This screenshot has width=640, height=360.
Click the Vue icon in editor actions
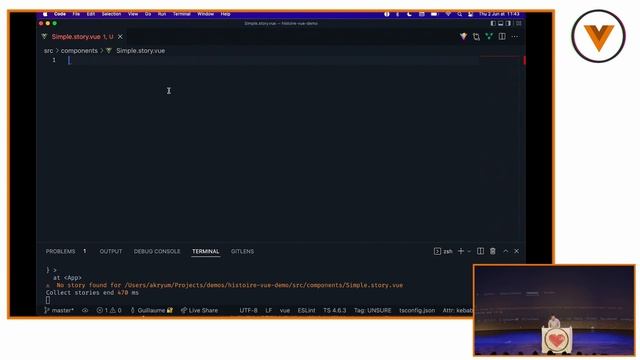[463, 37]
